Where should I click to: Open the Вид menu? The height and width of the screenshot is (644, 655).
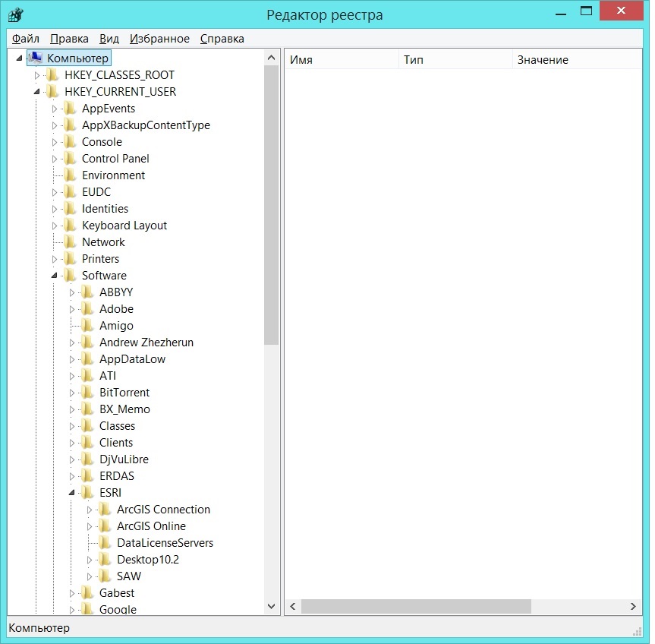pos(109,39)
